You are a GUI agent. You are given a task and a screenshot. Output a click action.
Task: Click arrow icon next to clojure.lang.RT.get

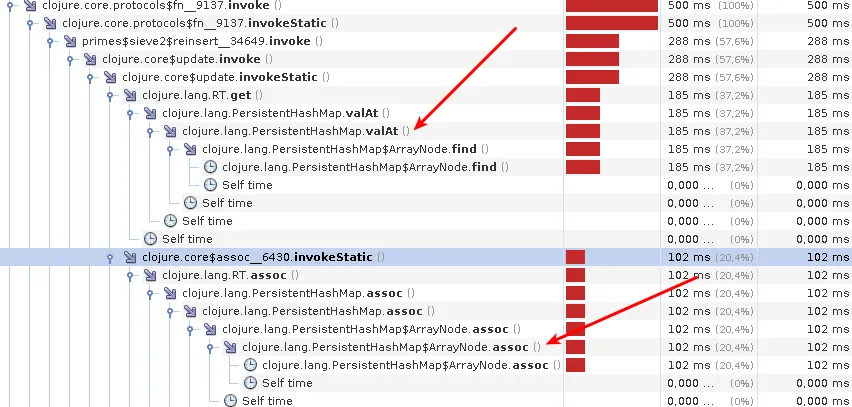click(x=130, y=95)
